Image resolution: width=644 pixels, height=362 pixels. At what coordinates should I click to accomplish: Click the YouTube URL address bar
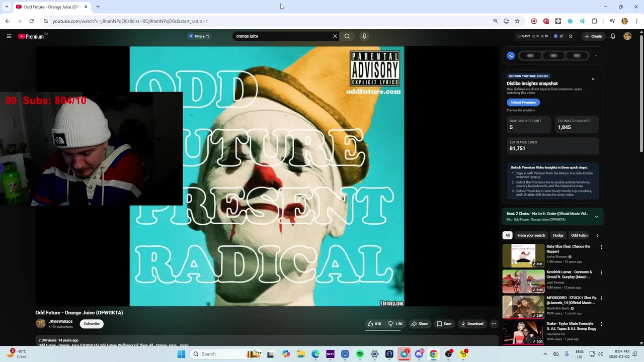point(267,21)
